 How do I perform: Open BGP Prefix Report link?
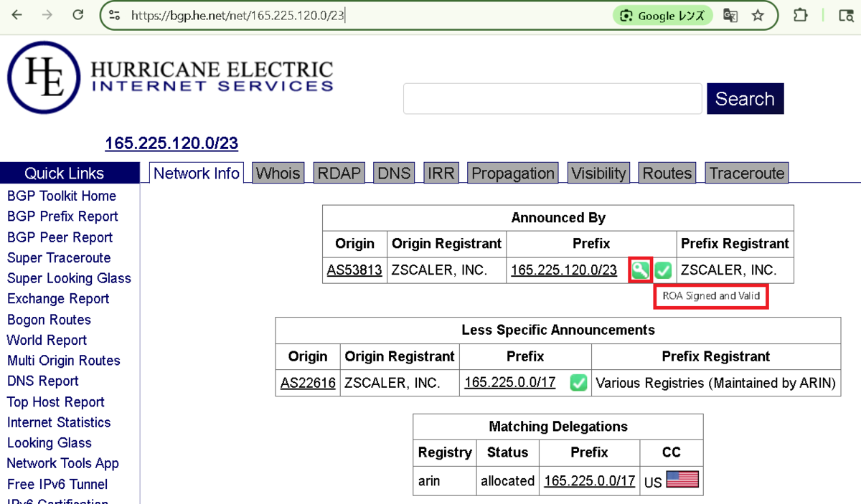[62, 217]
